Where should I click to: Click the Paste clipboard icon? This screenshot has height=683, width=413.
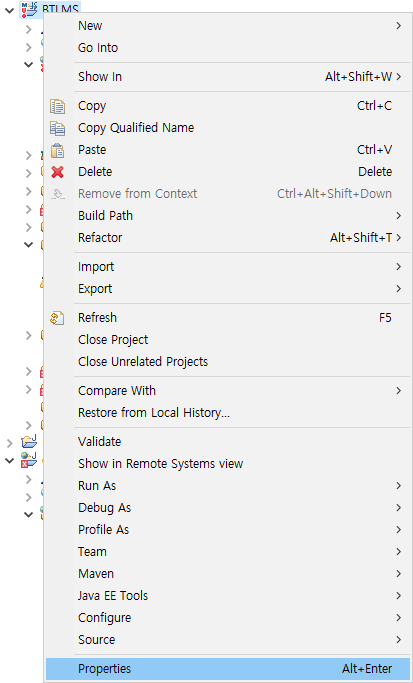(x=58, y=150)
